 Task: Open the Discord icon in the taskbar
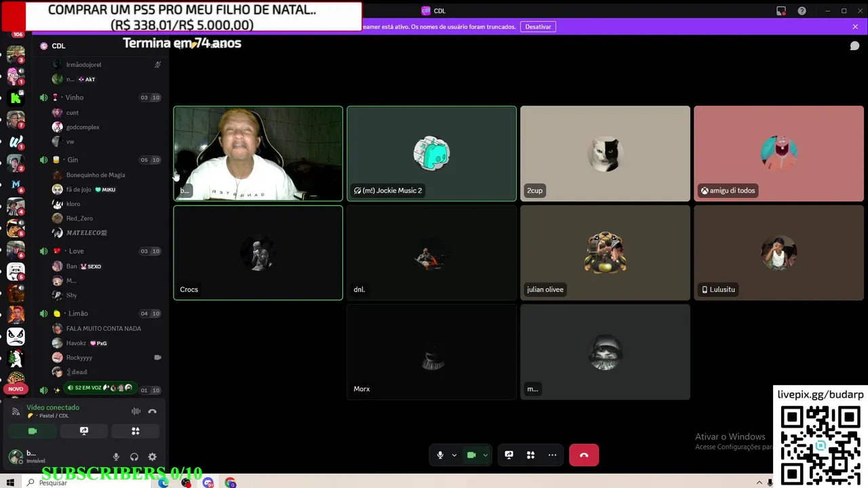pyautogui.click(x=208, y=483)
